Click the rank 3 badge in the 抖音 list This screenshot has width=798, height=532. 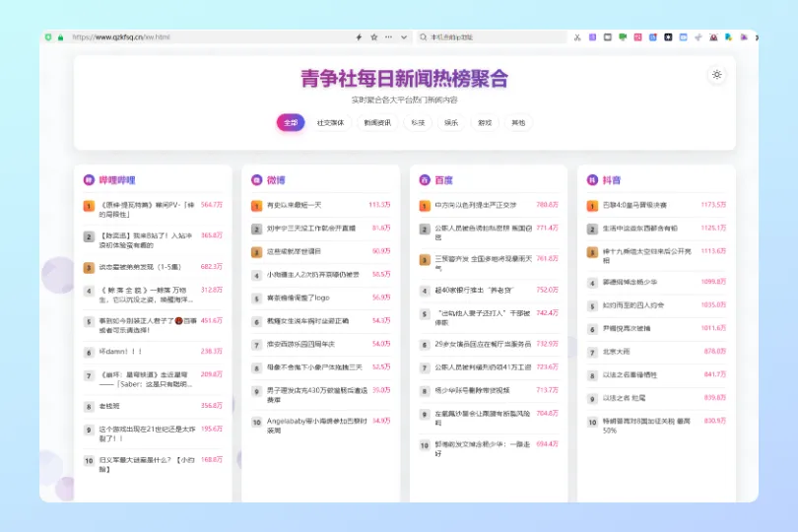tap(592, 252)
